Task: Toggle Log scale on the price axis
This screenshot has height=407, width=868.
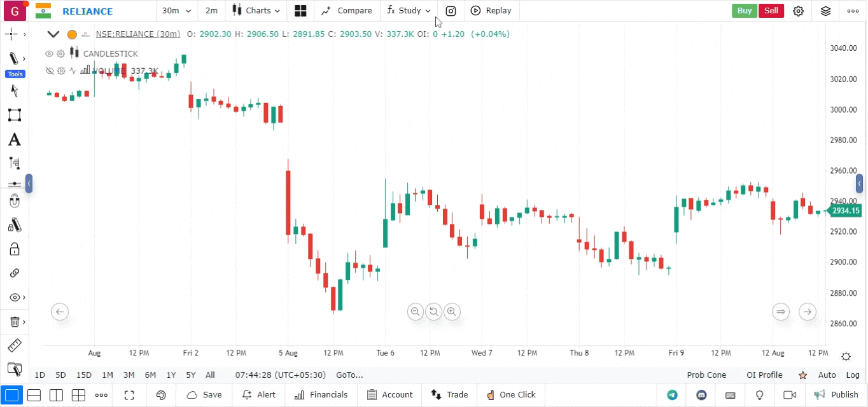Action: coord(853,375)
